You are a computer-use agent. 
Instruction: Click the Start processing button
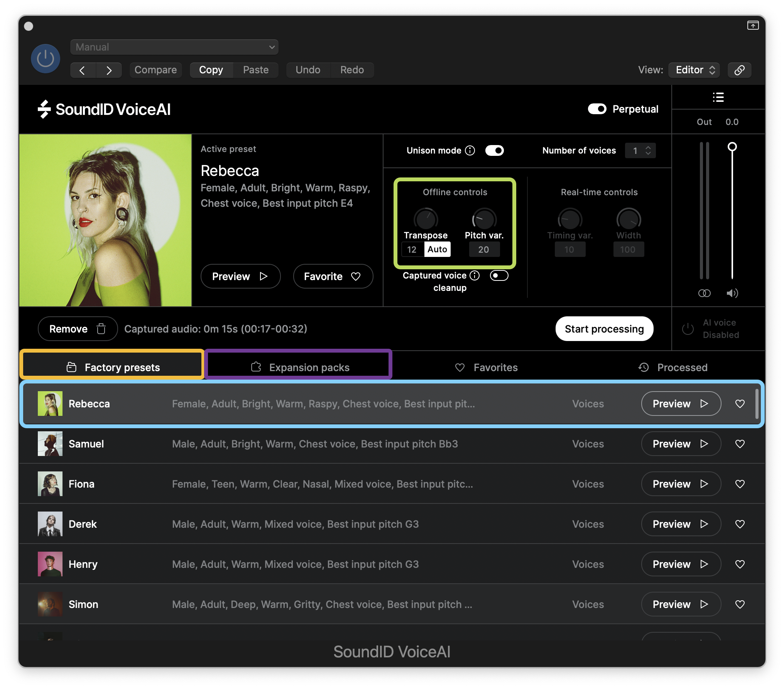[x=604, y=329]
